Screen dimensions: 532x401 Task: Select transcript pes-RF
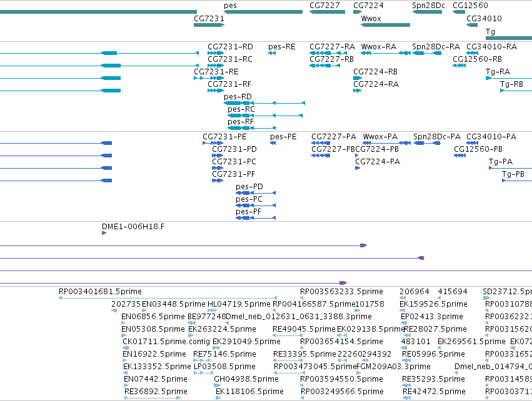click(252, 128)
